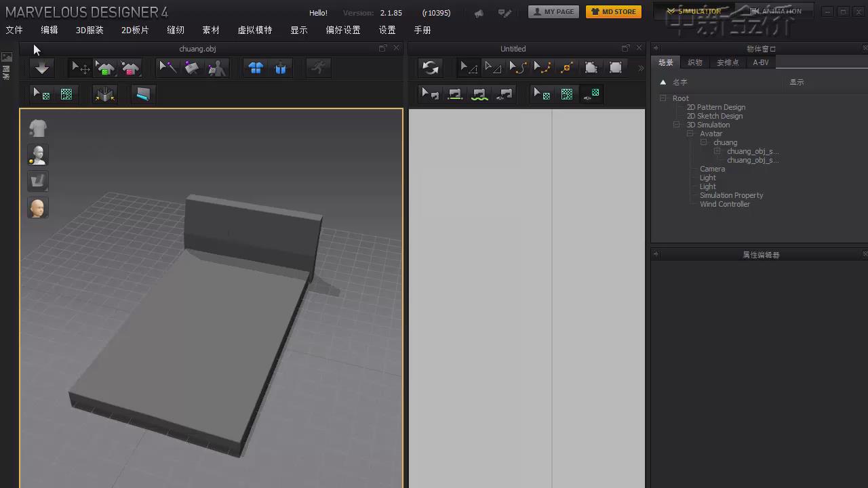Select the 2D Edit Texture arrow tool
The image size is (868, 488).
(x=542, y=94)
